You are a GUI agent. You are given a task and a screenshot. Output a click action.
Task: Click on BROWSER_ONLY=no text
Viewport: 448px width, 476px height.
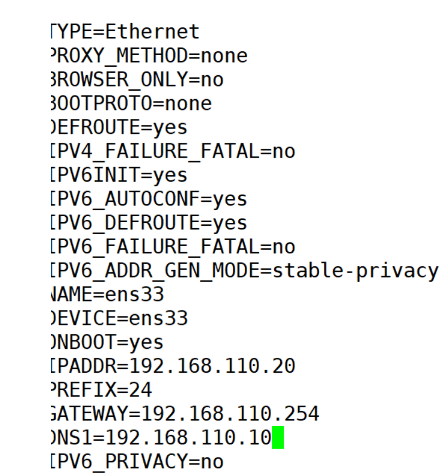click(x=137, y=79)
